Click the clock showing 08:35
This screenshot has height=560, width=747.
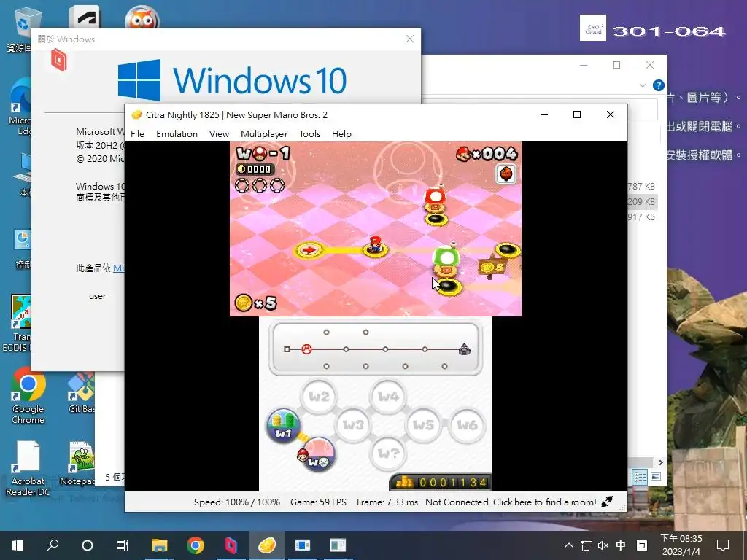click(x=681, y=539)
